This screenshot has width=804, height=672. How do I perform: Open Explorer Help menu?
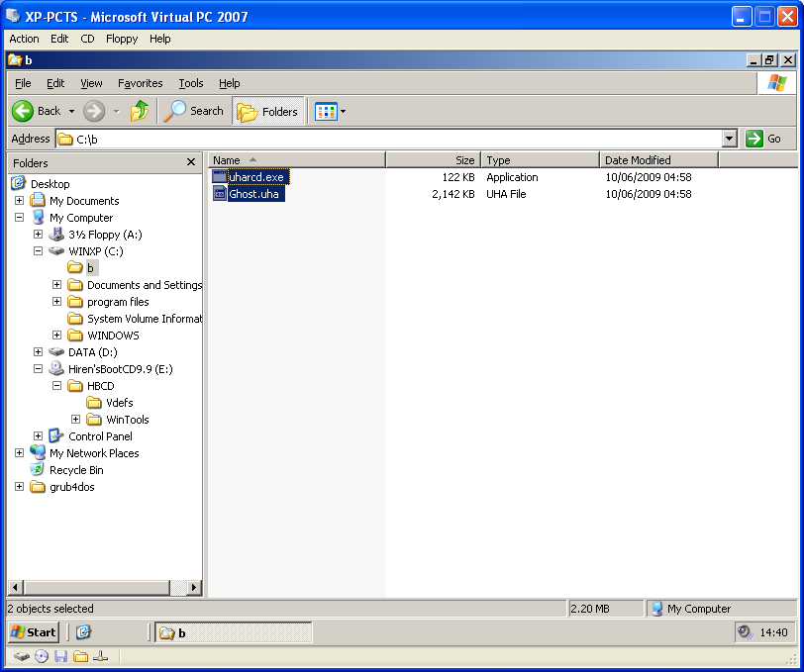(229, 83)
